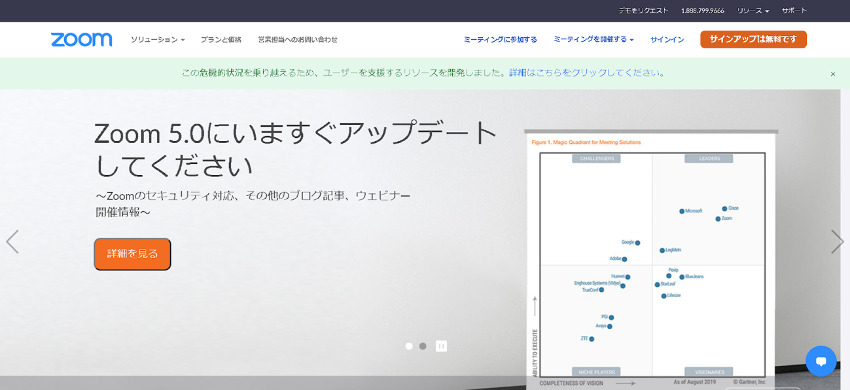Click ミーティングに参加する
The height and width of the screenshot is (390, 850).
500,40
